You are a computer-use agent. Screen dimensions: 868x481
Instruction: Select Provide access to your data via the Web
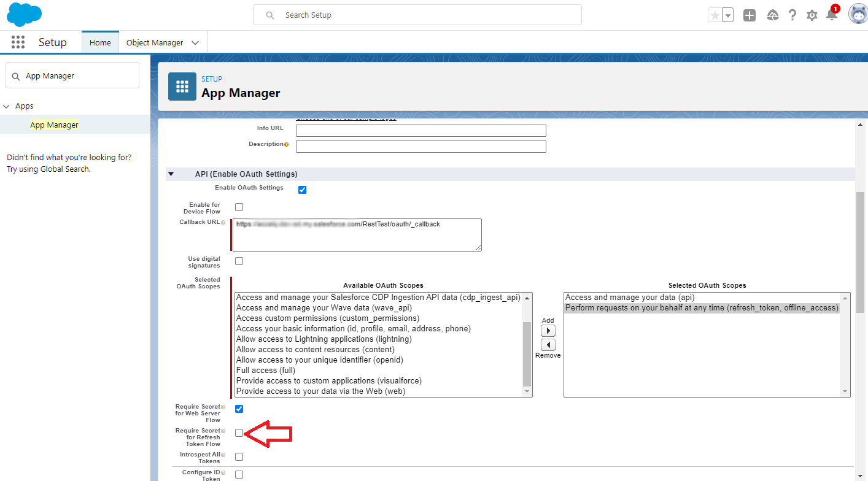[x=321, y=391]
